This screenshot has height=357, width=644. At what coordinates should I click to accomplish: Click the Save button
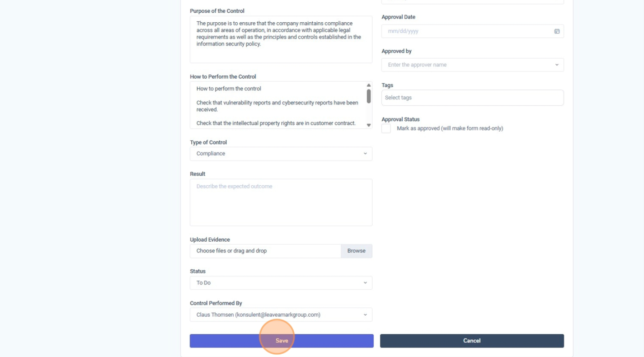281,340
